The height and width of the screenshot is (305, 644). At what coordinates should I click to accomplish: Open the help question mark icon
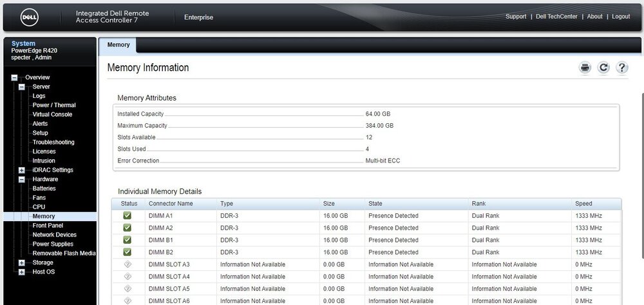tap(621, 68)
